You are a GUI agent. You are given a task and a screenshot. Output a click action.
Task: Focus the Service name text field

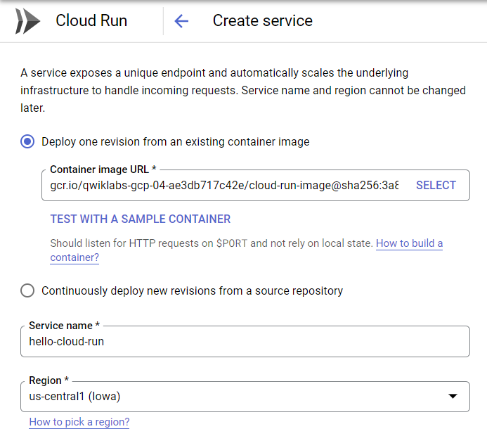click(x=246, y=342)
